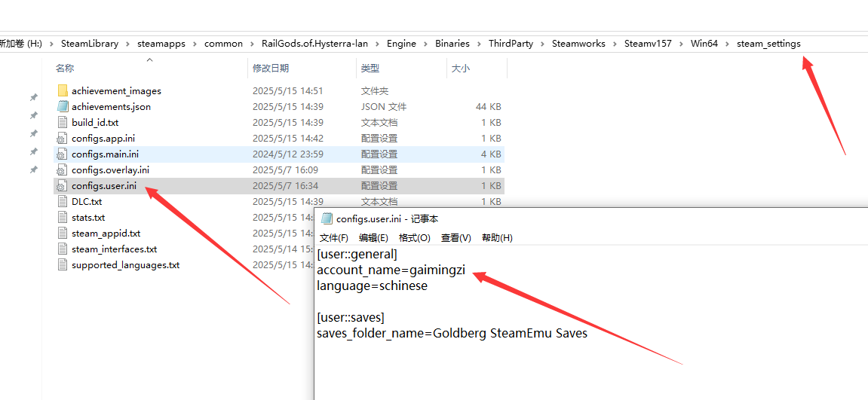This screenshot has height=400, width=868.
Task: Expand the chevron after Binaries breadcrumb
Action: 480,44
